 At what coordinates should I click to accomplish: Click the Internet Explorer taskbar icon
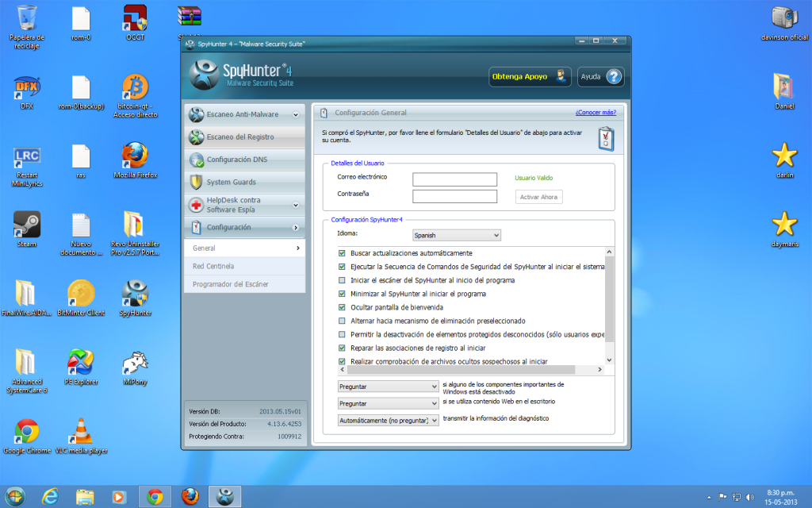50,497
